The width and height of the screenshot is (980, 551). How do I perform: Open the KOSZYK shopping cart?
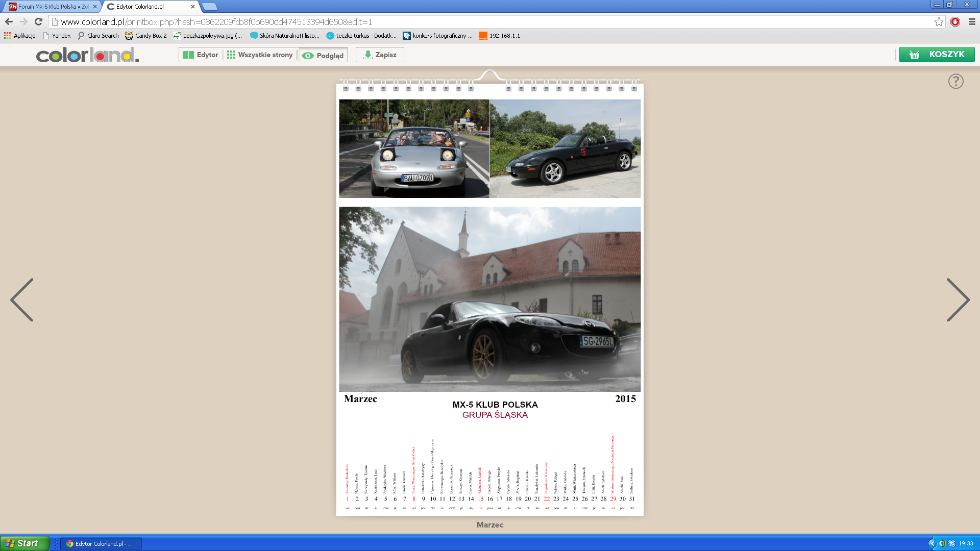(x=937, y=55)
